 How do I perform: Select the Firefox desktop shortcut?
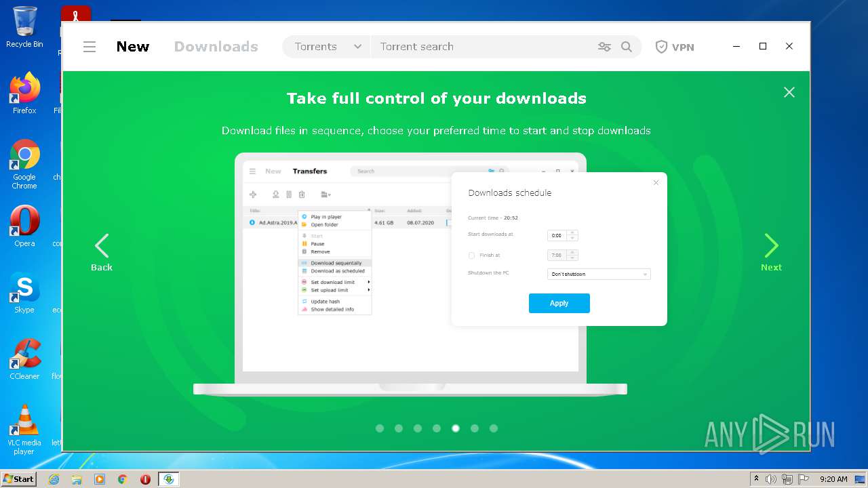(x=24, y=93)
